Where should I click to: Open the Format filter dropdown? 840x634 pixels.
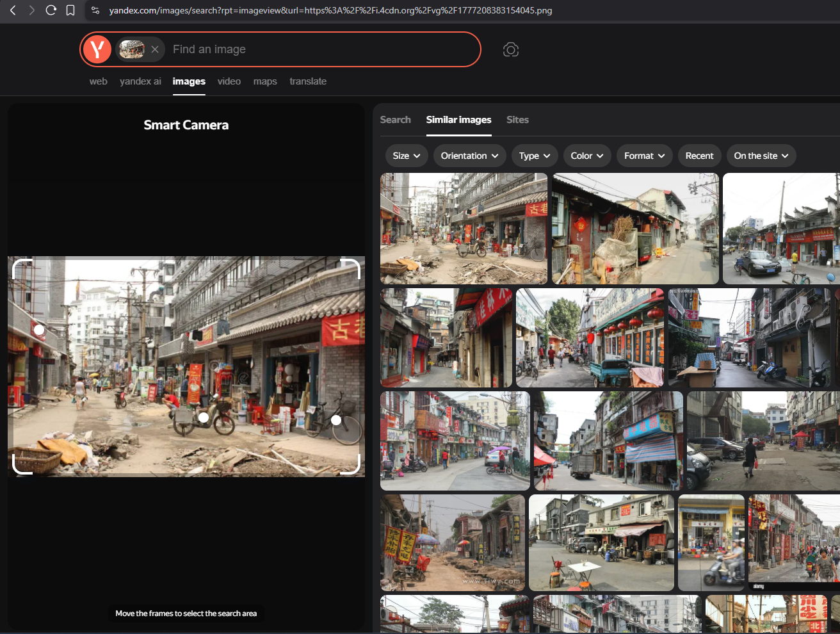tap(644, 156)
